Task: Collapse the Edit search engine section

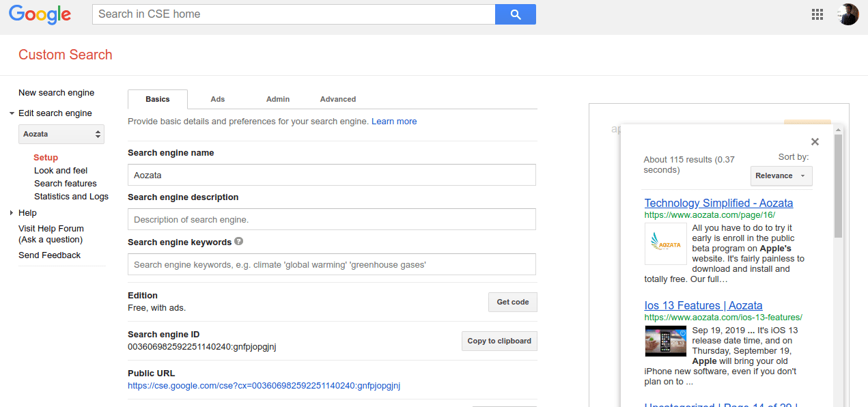Action: 12,113
